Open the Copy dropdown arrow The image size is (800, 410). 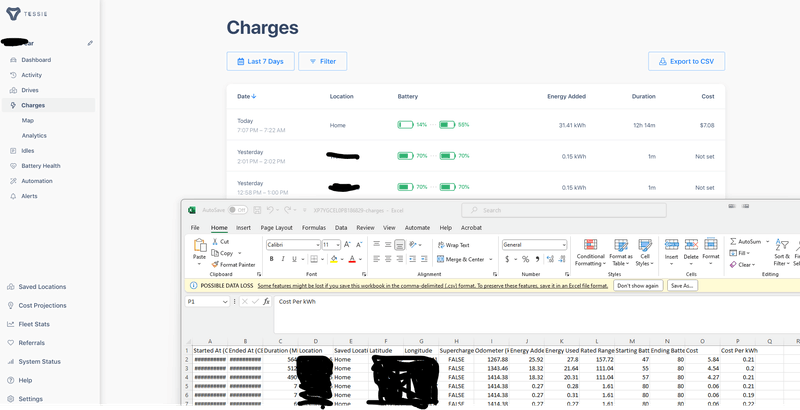pyautogui.click(x=240, y=253)
